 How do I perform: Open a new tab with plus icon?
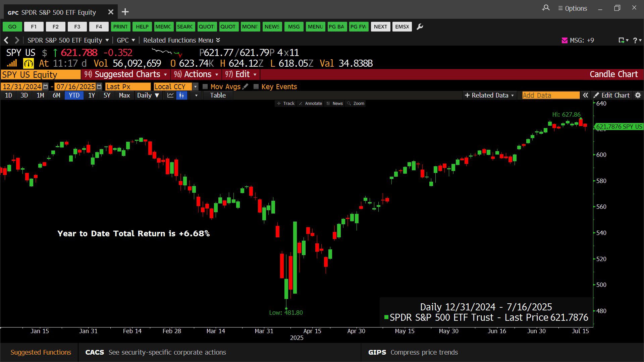125,12
